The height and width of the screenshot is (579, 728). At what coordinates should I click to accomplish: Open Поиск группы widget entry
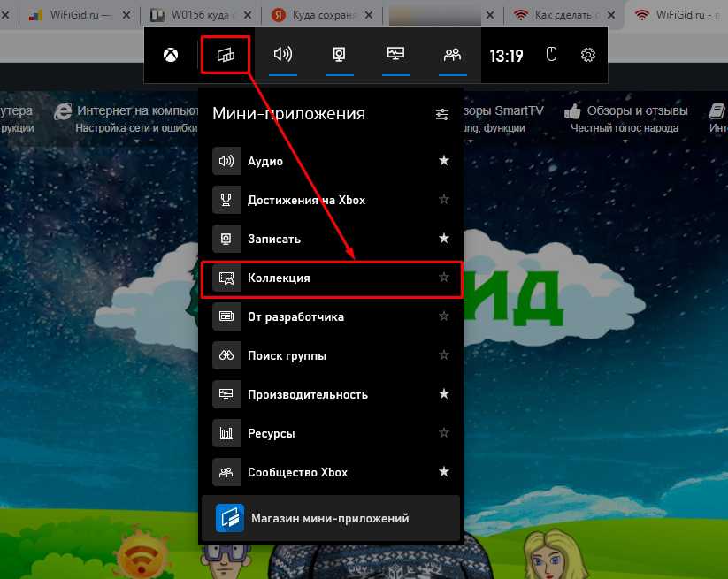pyautogui.click(x=331, y=355)
